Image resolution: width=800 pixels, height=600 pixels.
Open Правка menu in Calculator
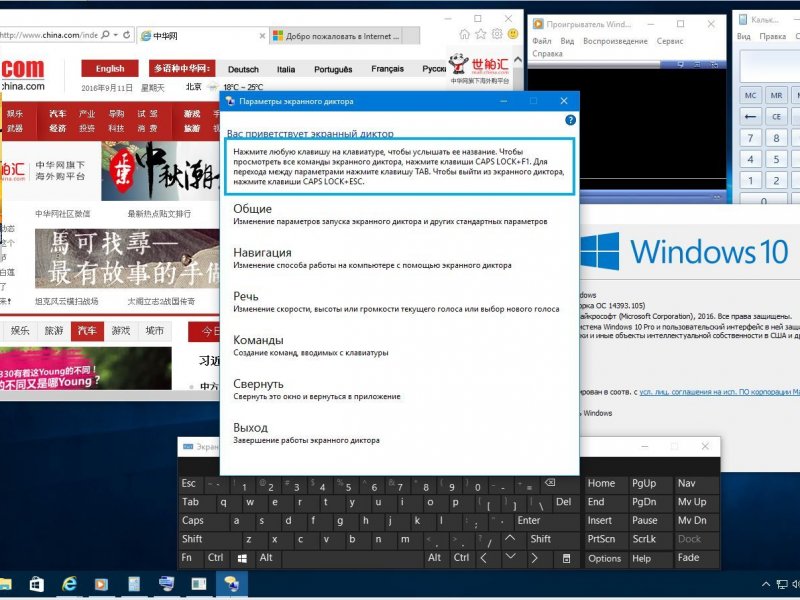point(772,36)
